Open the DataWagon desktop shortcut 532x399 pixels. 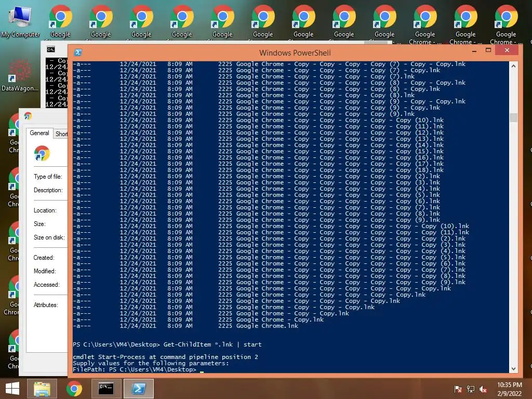20,75
